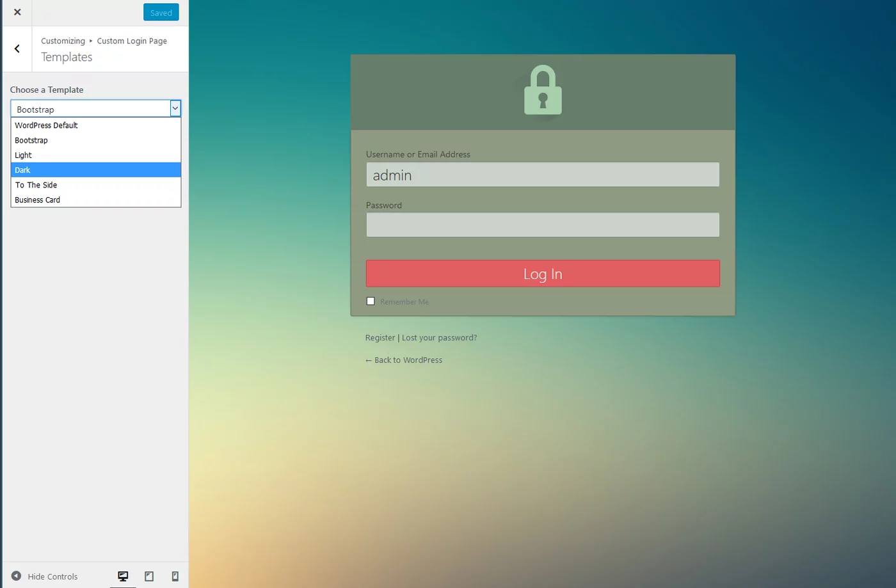
Task: Click the Hide Controls collapse icon
Action: pyautogui.click(x=16, y=576)
